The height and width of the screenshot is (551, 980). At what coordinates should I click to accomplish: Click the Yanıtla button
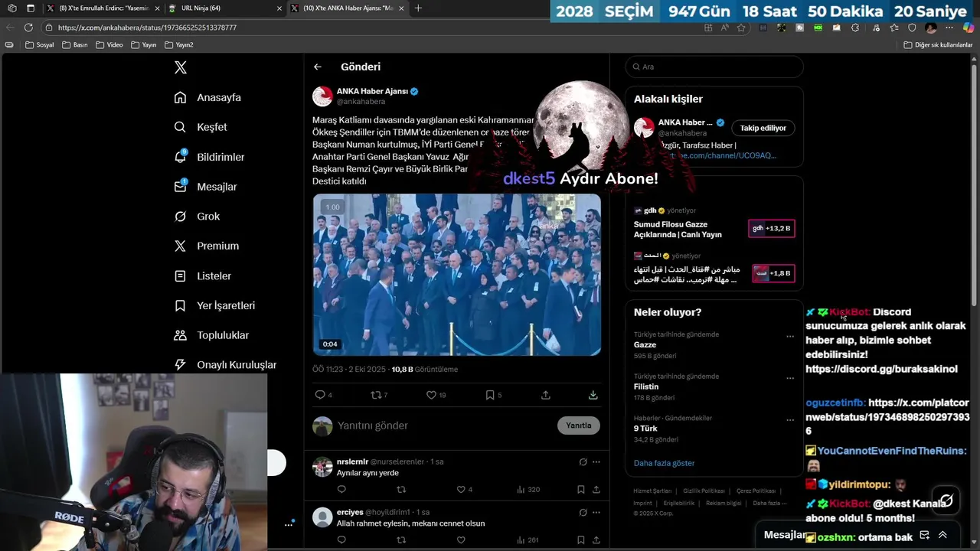[578, 425]
